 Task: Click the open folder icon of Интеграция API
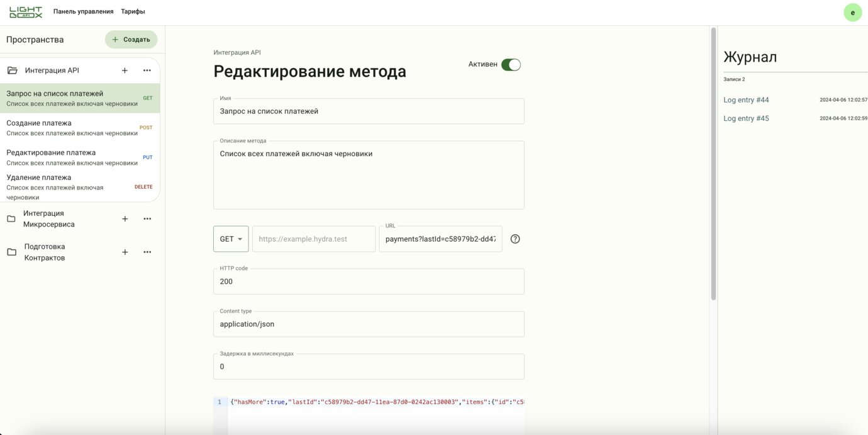pyautogui.click(x=12, y=71)
